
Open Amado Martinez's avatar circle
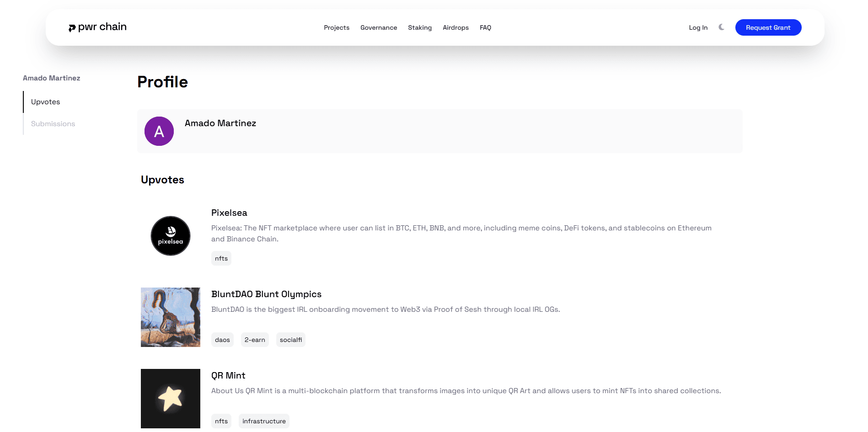click(159, 131)
